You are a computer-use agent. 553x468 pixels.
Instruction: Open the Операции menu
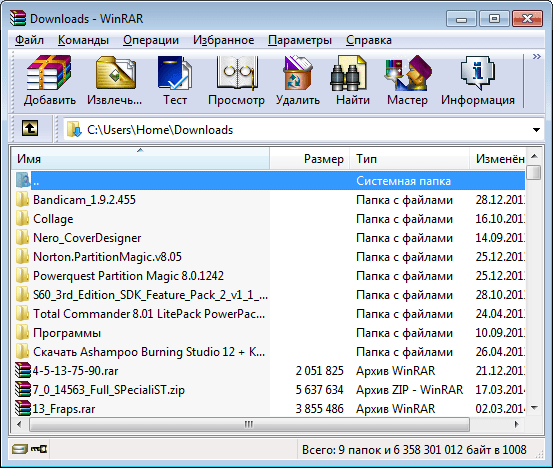click(151, 40)
